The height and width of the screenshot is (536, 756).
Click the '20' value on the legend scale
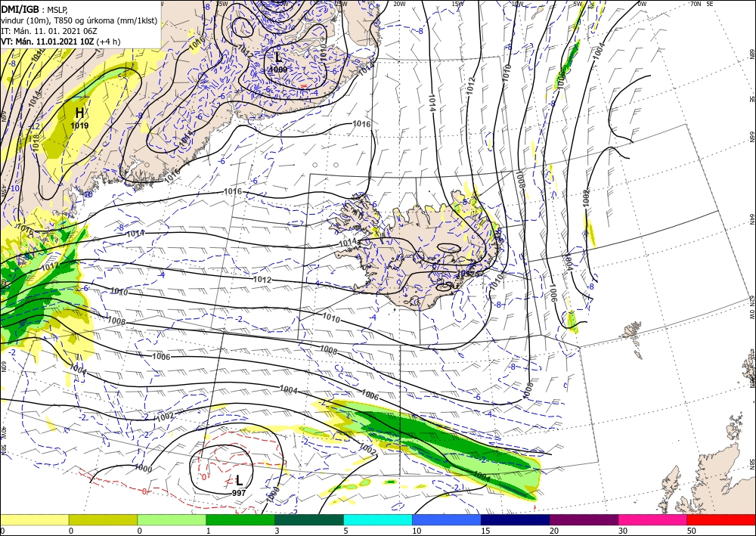[554, 531]
